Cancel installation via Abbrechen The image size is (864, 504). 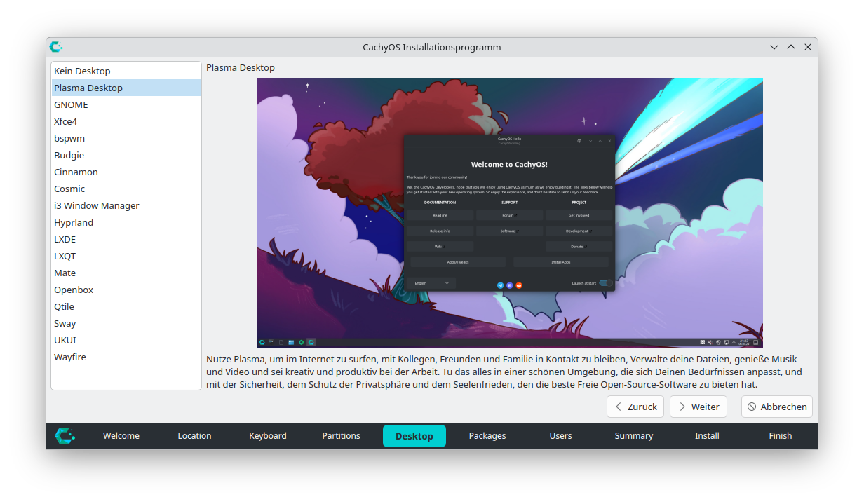(x=777, y=407)
